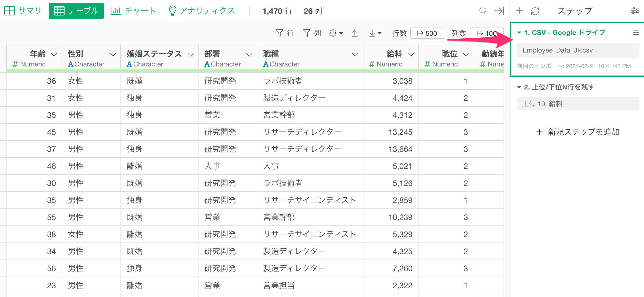The width and height of the screenshot is (644, 297).
Task: Click the 26 列 column count
Action: (313, 11)
